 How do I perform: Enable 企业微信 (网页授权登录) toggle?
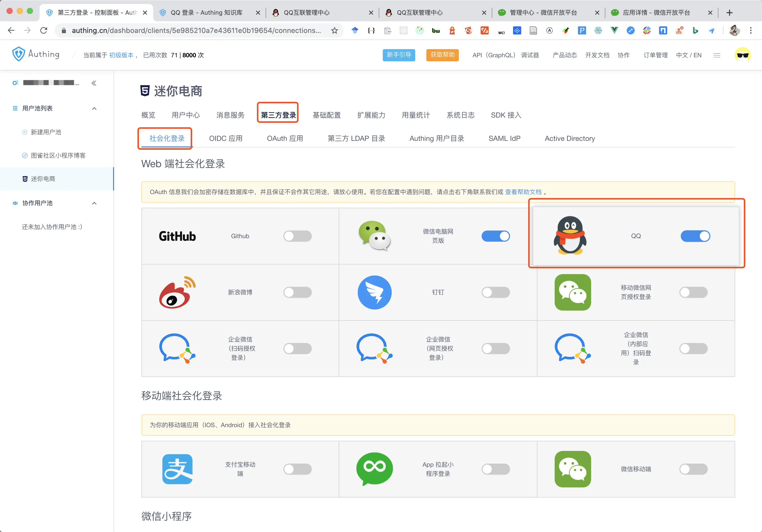[x=496, y=349]
